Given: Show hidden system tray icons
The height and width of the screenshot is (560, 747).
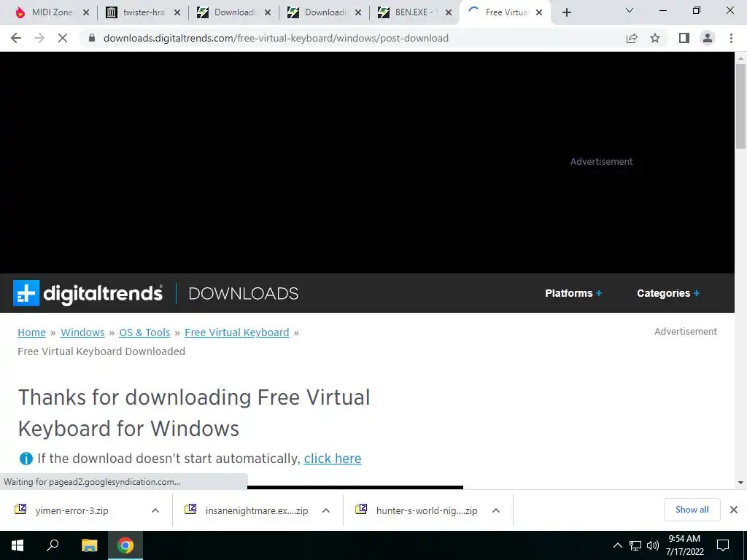Looking at the screenshot, I should pos(617,545).
